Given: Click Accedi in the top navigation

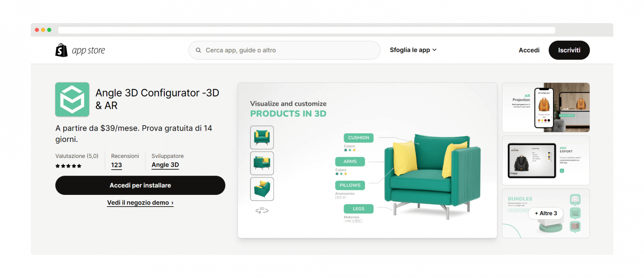Looking at the screenshot, I should [x=529, y=50].
